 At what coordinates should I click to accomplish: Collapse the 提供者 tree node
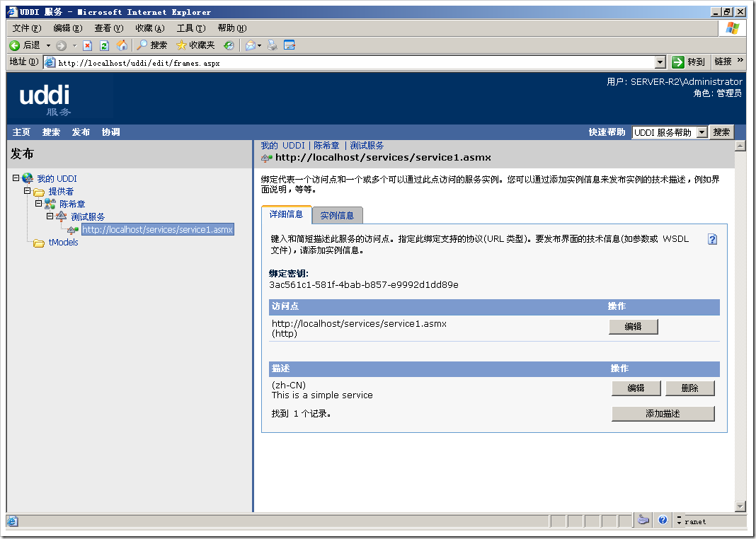click(x=28, y=191)
